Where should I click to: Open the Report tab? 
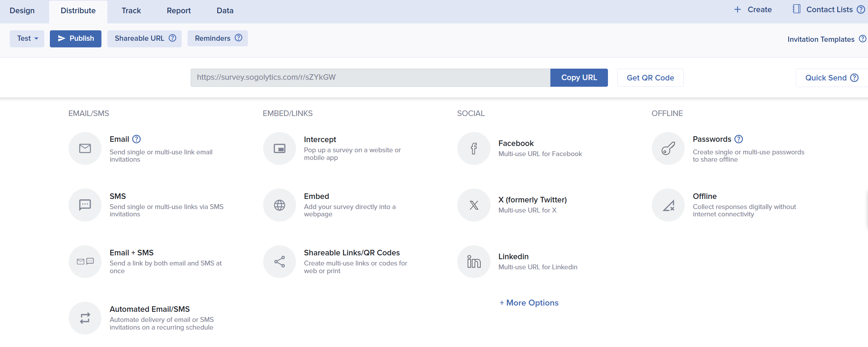(x=178, y=11)
